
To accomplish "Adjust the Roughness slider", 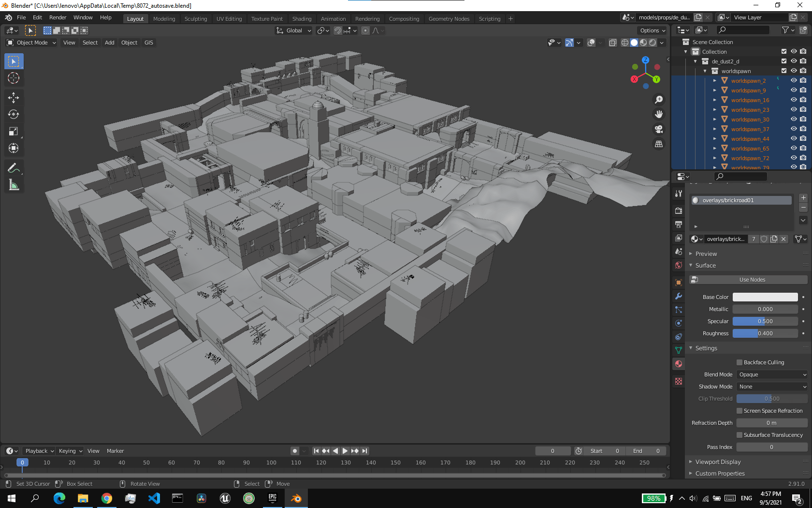I will tap(765, 333).
